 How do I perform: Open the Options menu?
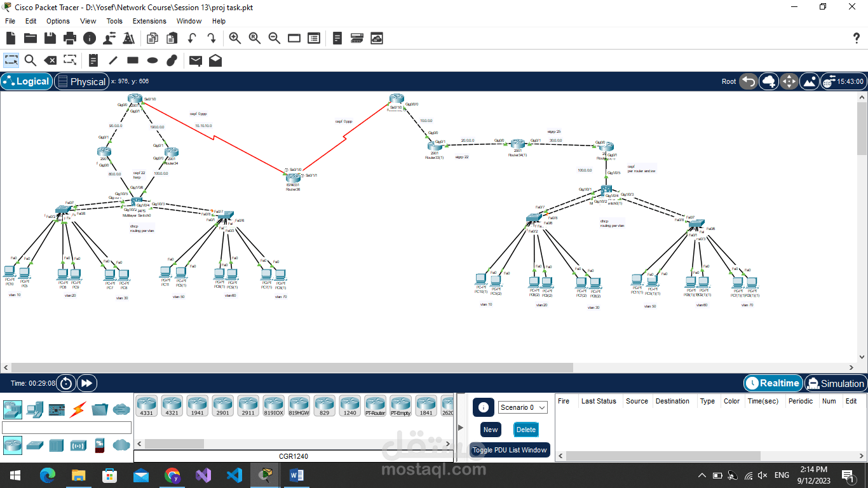(x=58, y=21)
